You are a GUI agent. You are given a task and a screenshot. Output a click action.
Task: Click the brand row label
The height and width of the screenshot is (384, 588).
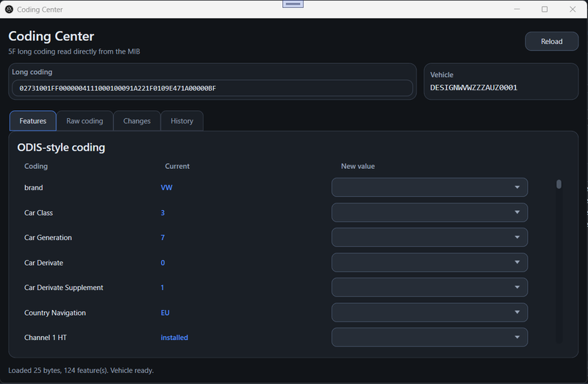point(33,188)
